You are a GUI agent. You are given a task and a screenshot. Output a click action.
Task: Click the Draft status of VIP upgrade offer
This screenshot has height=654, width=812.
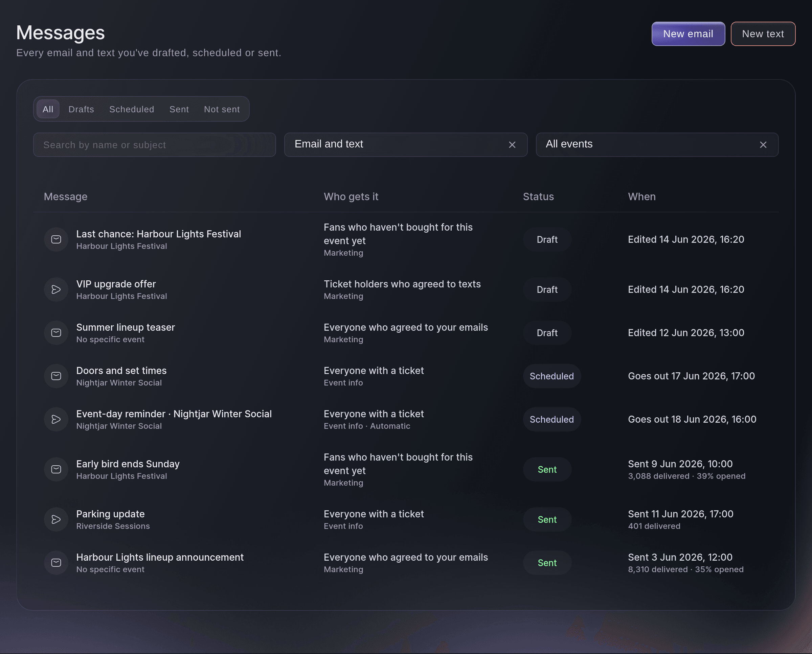tap(547, 290)
